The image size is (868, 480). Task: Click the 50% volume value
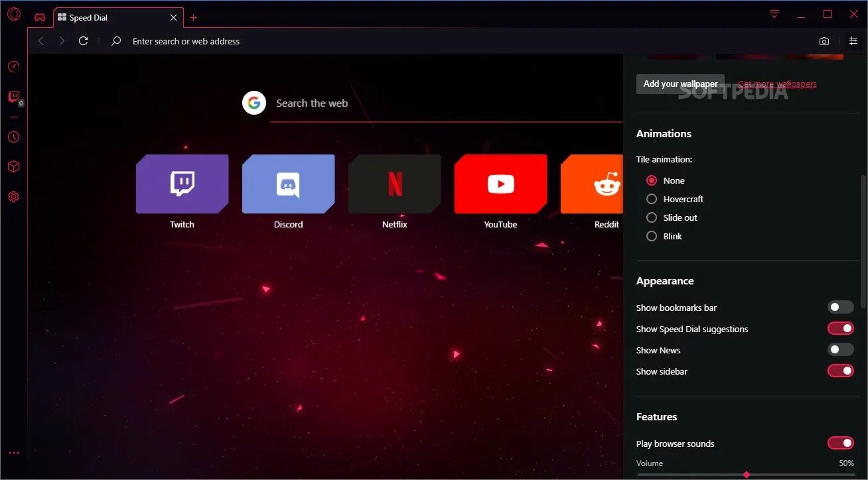846,463
